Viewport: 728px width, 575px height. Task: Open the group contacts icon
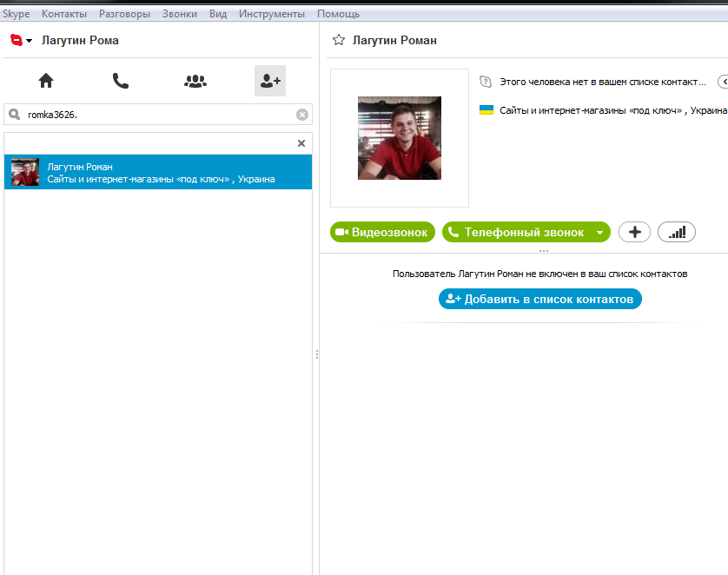pyautogui.click(x=195, y=81)
